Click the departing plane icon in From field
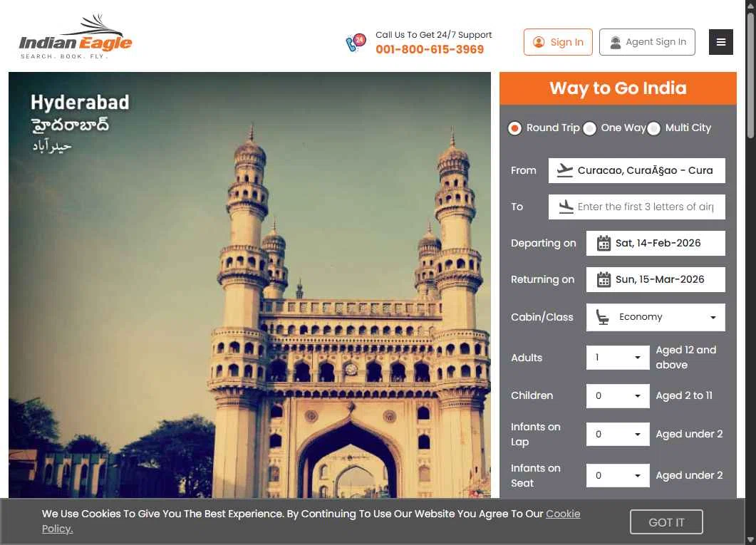The height and width of the screenshot is (545, 756). tap(564, 170)
